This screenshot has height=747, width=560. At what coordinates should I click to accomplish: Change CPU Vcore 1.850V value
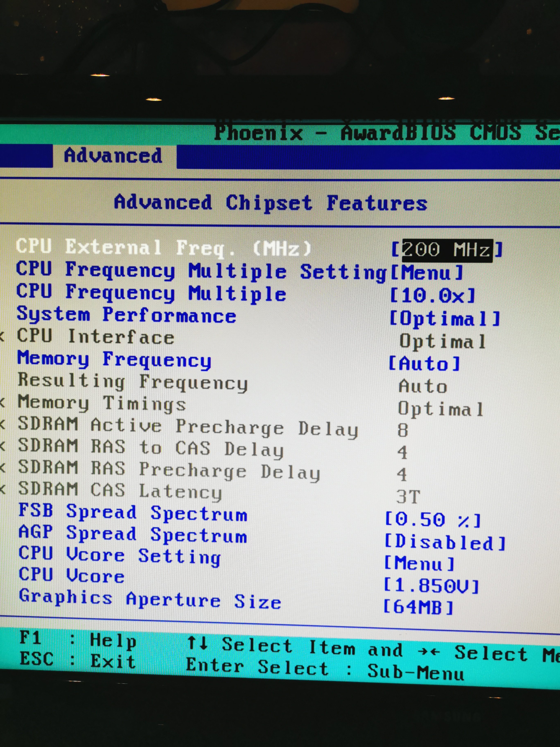coord(431,586)
